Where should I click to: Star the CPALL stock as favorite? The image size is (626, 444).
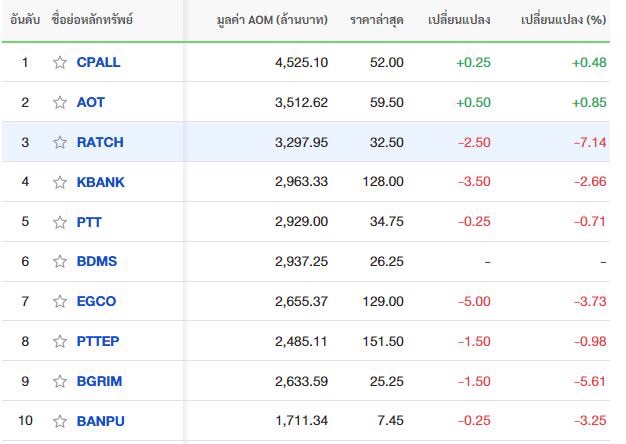[x=60, y=62]
